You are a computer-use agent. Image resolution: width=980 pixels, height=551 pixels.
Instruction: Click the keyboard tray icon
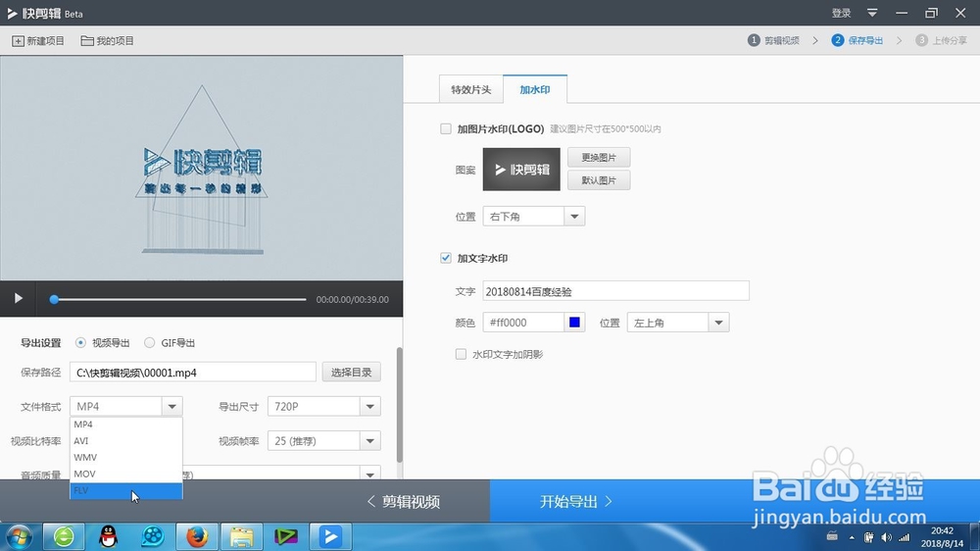click(832, 536)
